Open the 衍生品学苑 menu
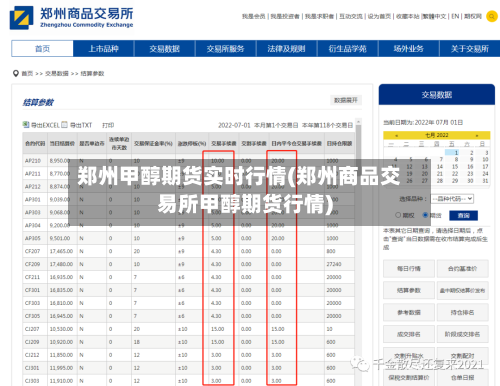 click(348, 49)
